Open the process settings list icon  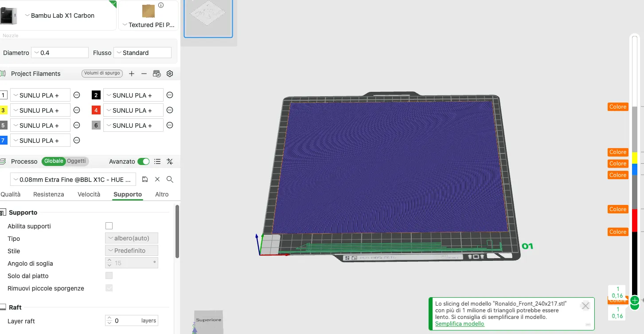tap(157, 161)
